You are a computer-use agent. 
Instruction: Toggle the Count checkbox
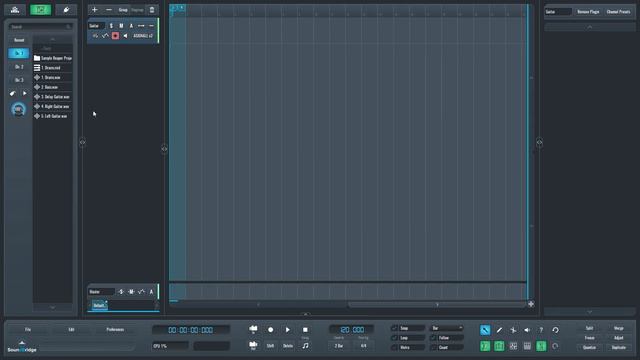[433, 348]
